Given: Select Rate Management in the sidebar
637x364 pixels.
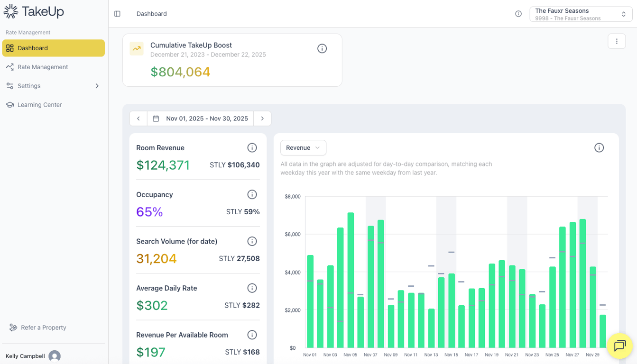Looking at the screenshot, I should coord(53,67).
